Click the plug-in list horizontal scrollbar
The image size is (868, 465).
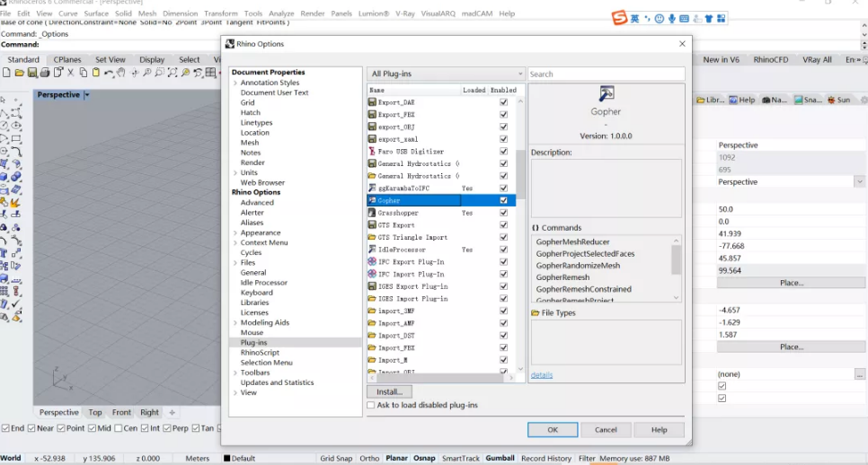[x=441, y=378]
